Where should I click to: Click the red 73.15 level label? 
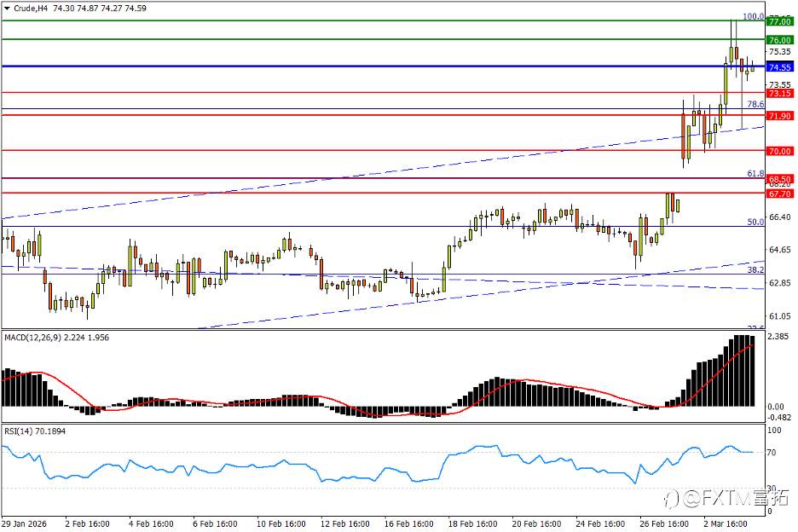(x=779, y=93)
